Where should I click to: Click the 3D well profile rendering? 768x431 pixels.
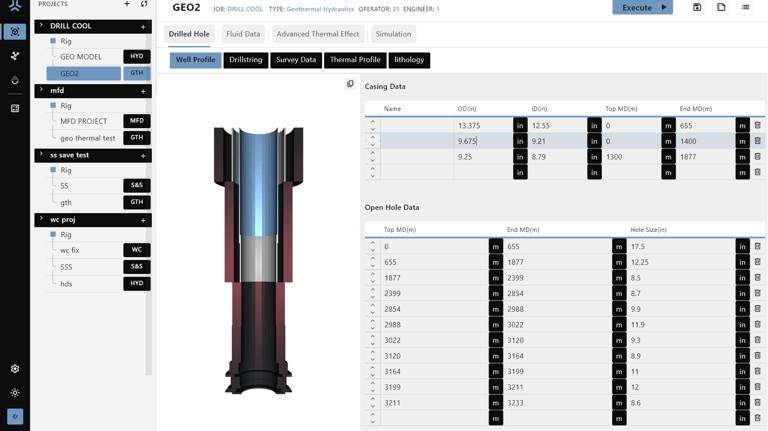[x=258, y=260]
